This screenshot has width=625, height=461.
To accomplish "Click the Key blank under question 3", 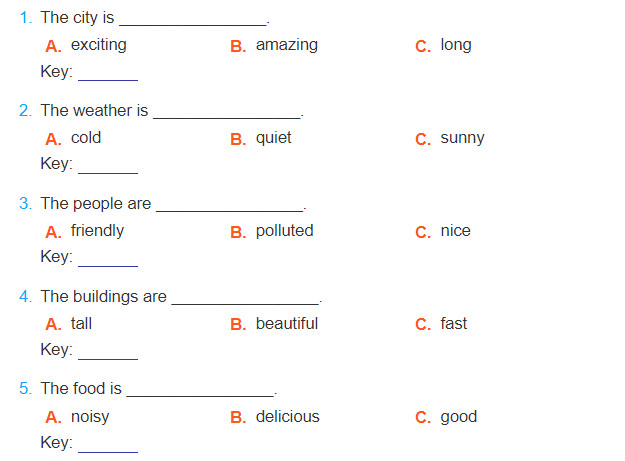I will 108,259.
